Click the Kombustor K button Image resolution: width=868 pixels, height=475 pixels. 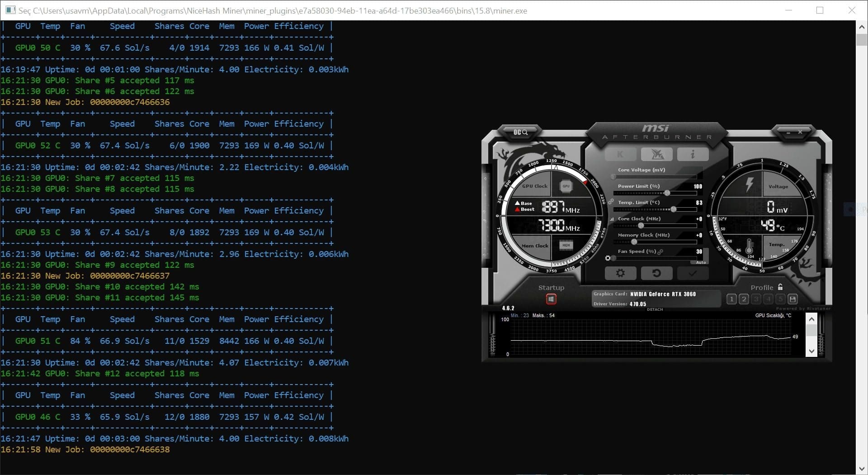[620, 155]
